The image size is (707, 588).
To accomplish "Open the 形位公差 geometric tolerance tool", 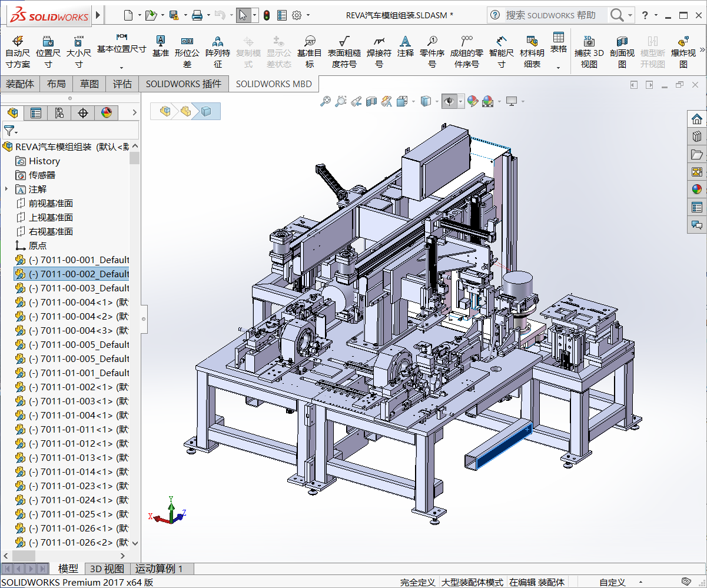I will pos(187,51).
